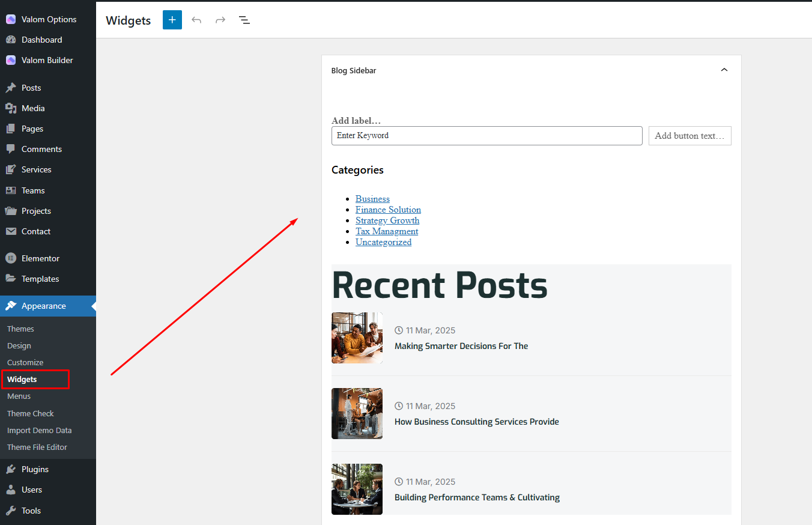Click Making Smarter Decisions post thumbnail
This screenshot has width=812, height=525.
pos(357,338)
